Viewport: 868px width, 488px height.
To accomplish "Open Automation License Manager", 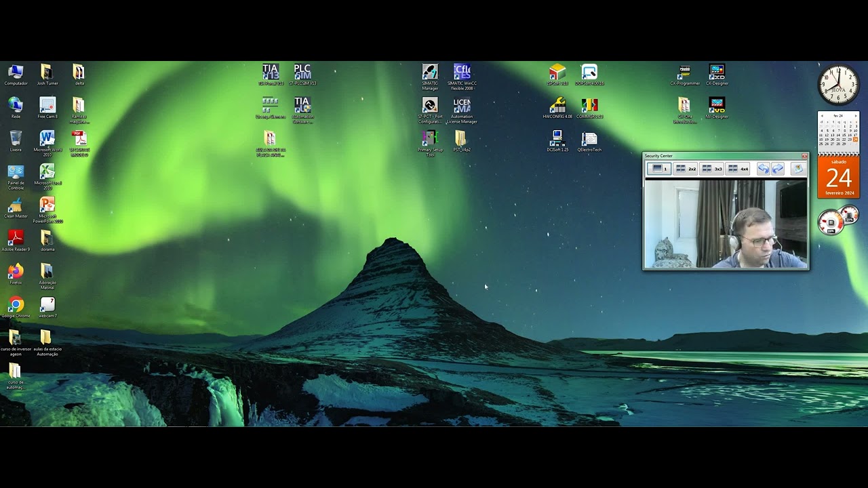I will pos(462,110).
